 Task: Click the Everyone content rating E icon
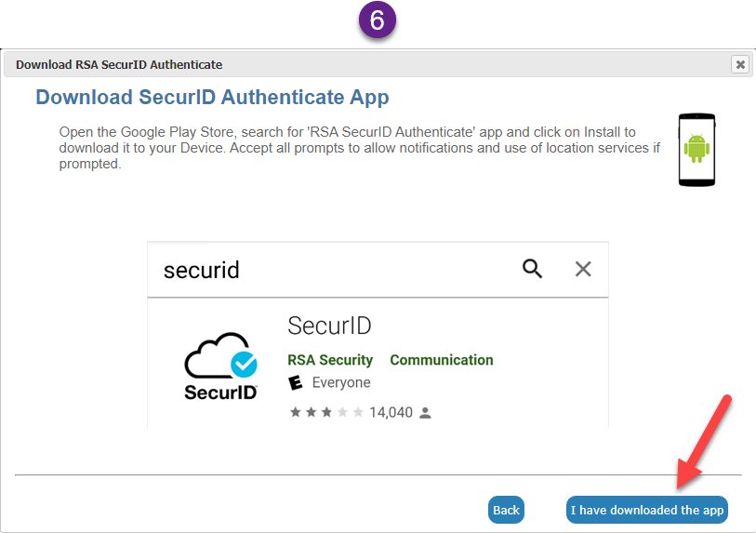coord(296,382)
